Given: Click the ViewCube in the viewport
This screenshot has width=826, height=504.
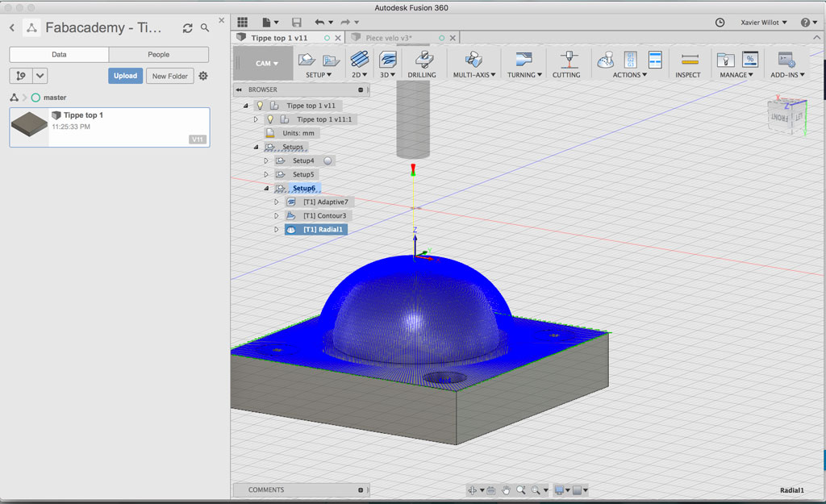Looking at the screenshot, I should (787, 115).
